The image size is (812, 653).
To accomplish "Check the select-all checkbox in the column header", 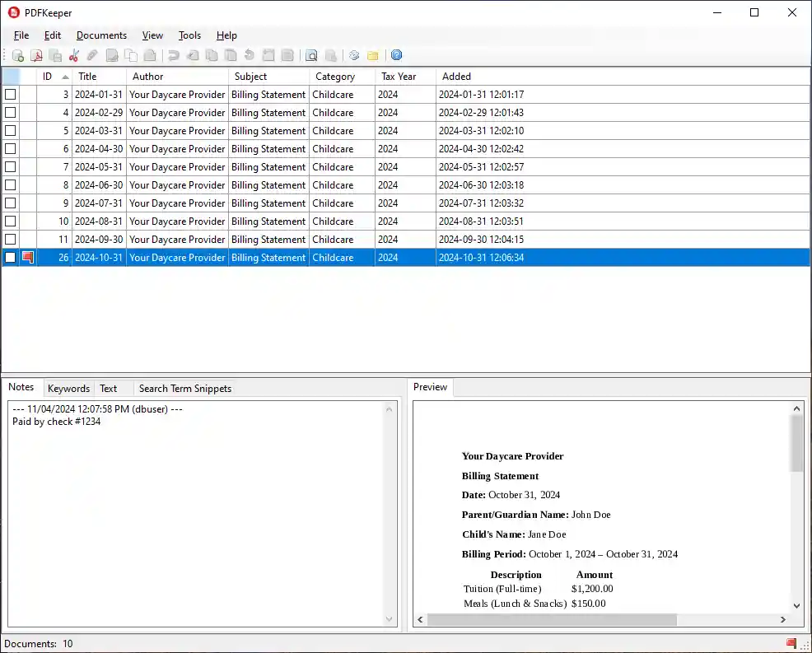I will (10, 76).
